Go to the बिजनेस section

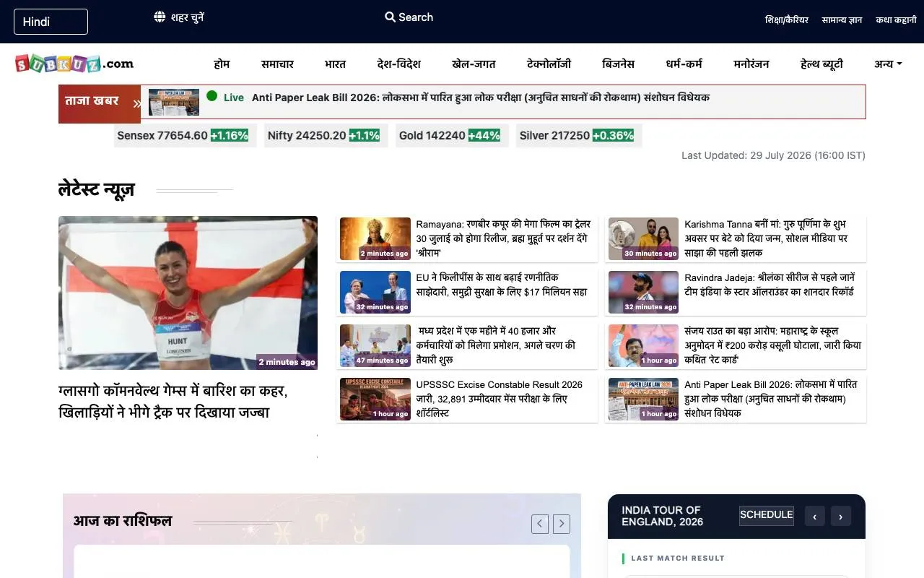tap(618, 64)
